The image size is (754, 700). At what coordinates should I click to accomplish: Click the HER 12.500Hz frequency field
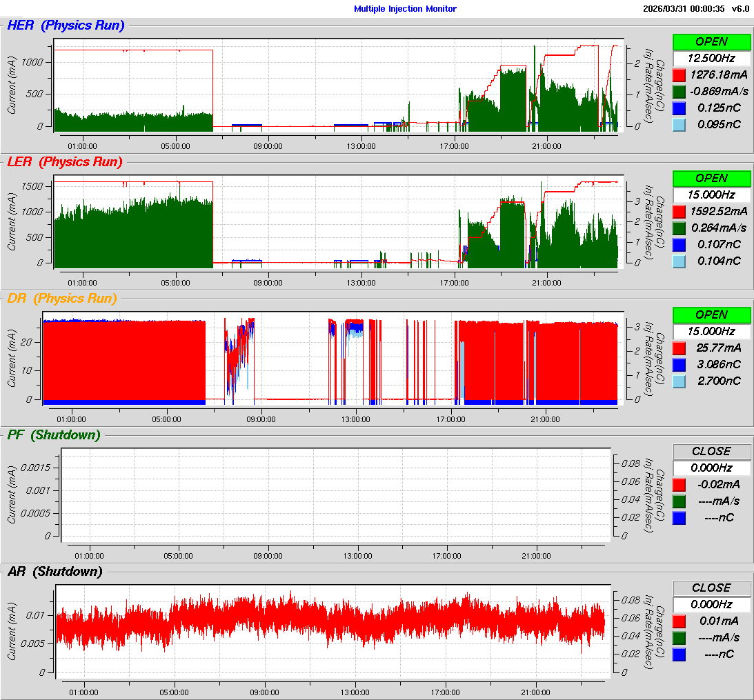pyautogui.click(x=711, y=58)
